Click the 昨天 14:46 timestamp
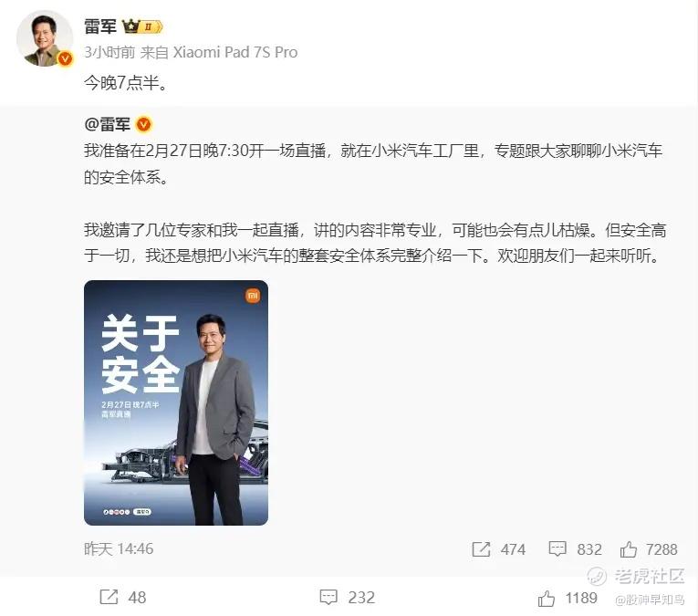This screenshot has height=616, width=698. (x=119, y=548)
